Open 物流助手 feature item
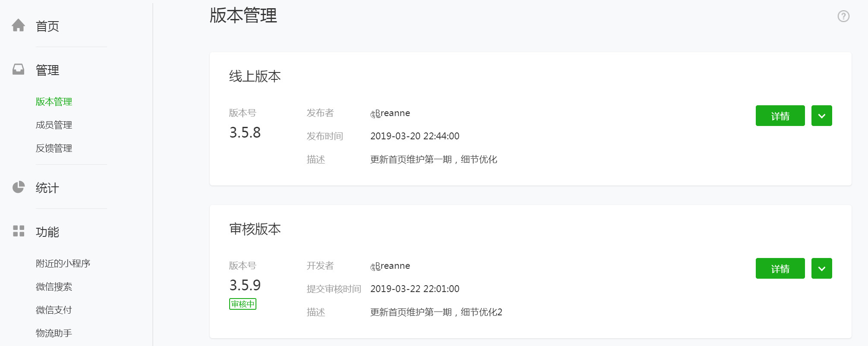Viewport: 868px width, 346px height. click(54, 333)
